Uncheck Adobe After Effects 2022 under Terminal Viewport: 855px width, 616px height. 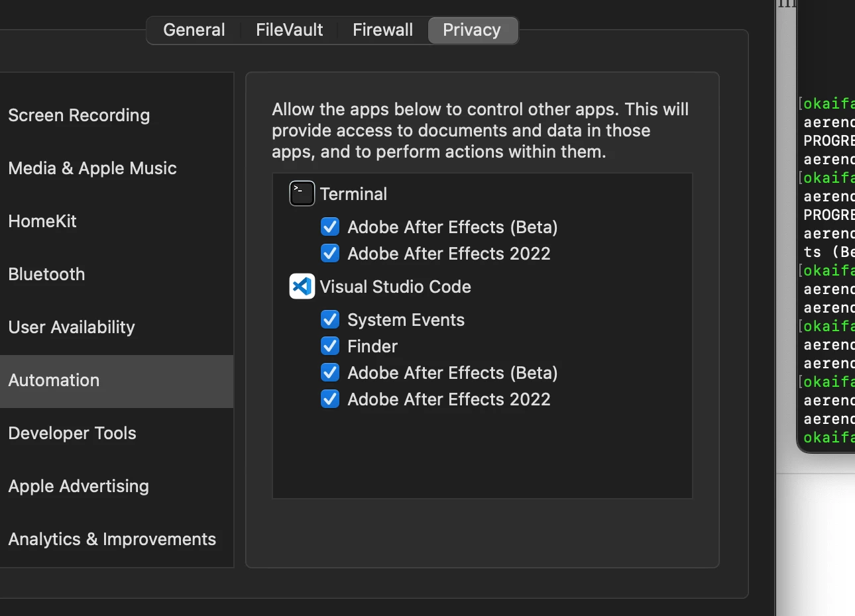(x=330, y=254)
